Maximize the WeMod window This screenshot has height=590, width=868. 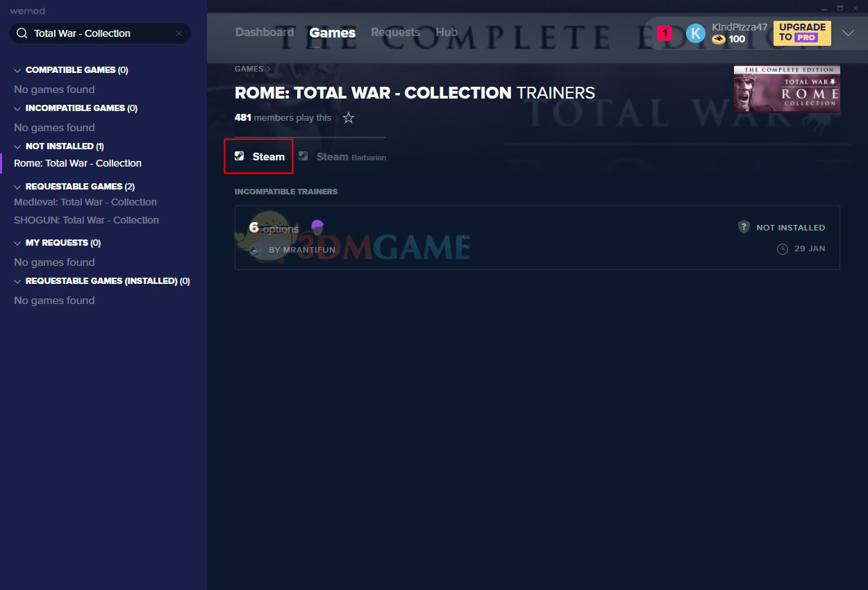point(840,8)
